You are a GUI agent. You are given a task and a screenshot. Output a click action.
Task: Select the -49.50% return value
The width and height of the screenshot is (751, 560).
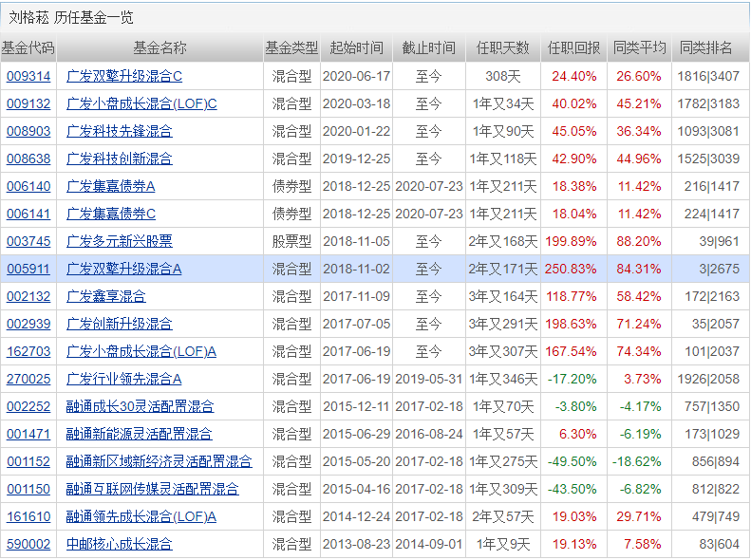(x=572, y=462)
